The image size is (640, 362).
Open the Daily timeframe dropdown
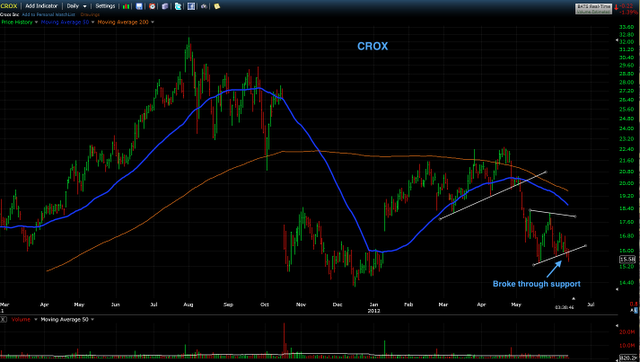(x=77, y=6)
